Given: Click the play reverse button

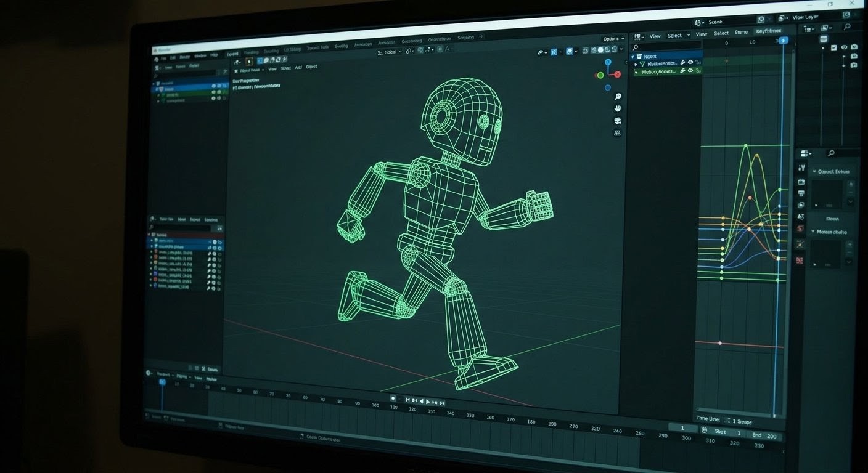Looking at the screenshot, I should tap(421, 401).
